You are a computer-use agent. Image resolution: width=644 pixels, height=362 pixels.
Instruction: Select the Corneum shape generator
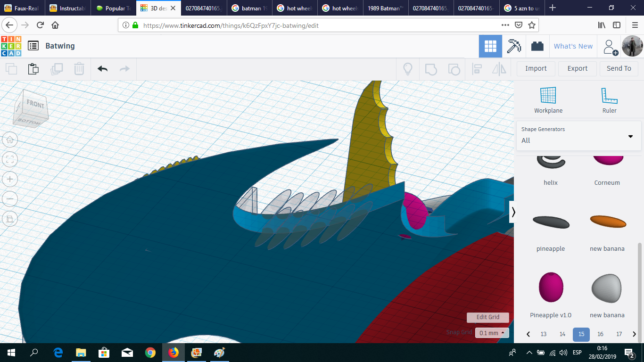607,170
